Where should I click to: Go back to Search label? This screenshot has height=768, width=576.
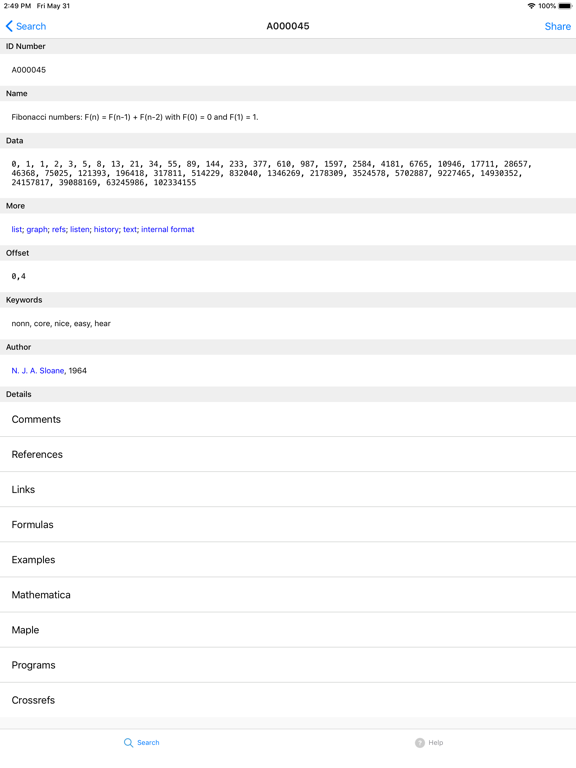point(31,26)
